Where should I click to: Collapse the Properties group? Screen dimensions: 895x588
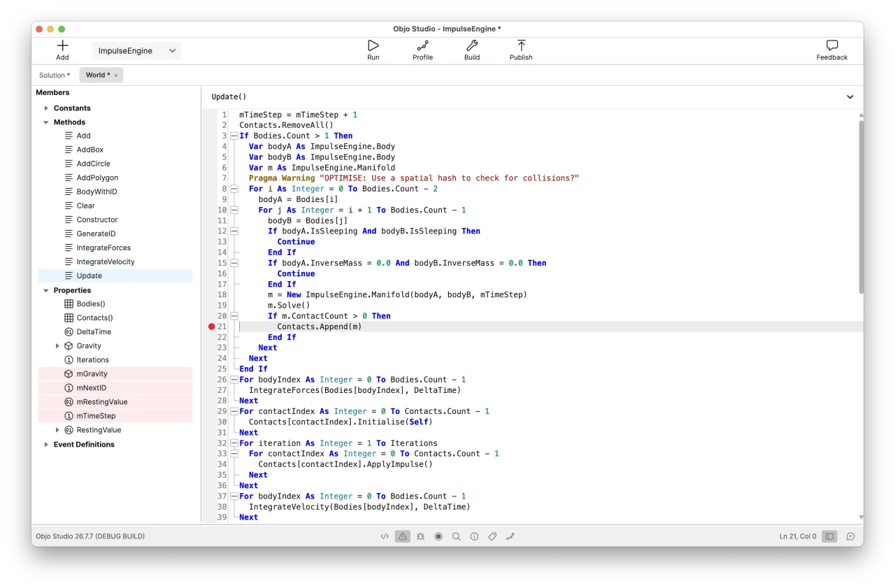[46, 290]
